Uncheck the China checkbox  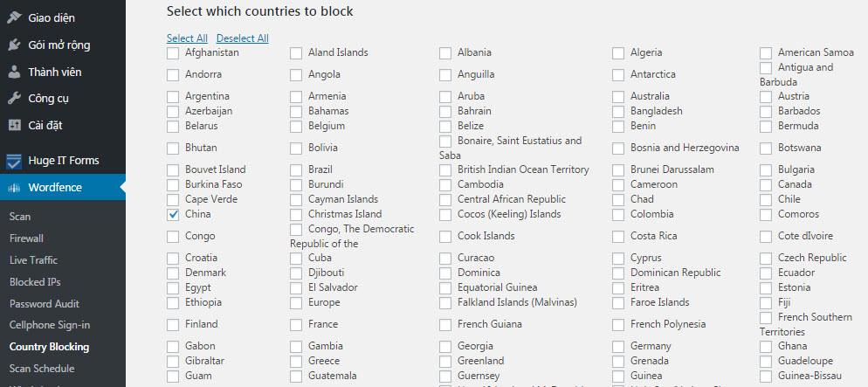(173, 214)
